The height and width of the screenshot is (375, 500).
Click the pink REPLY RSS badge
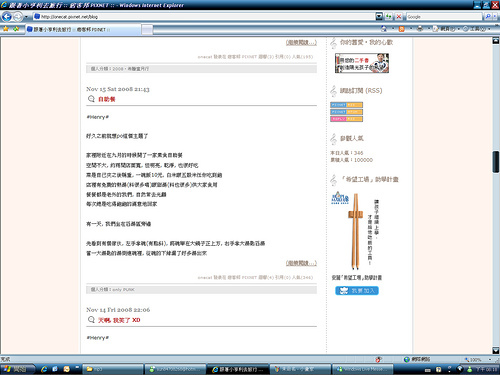pyautogui.click(x=346, y=119)
